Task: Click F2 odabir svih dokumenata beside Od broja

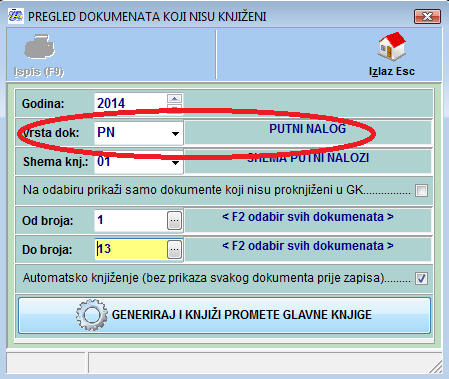Action: (x=308, y=217)
